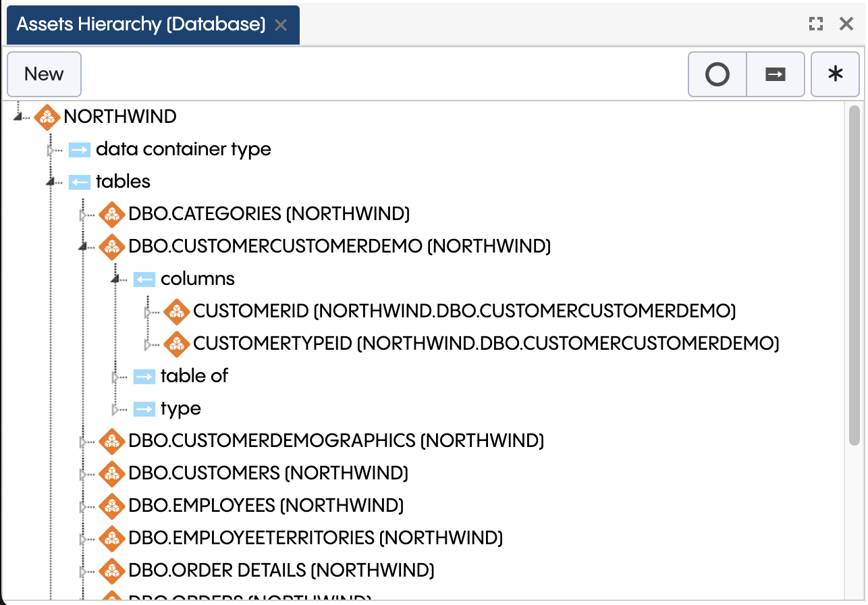Click the asset icon beside DBO.CATEGORIES
Image resolution: width=868 pixels, height=605 pixels.
[112, 213]
